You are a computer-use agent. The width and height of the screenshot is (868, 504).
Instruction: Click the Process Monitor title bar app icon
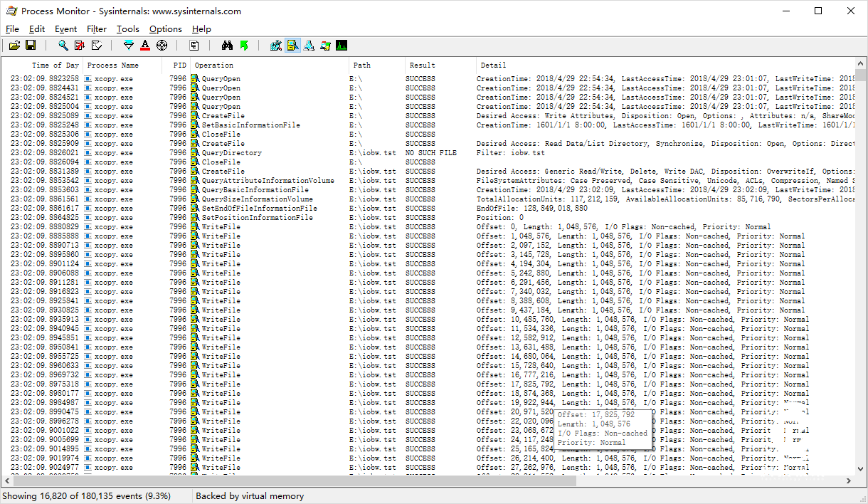click(11, 11)
